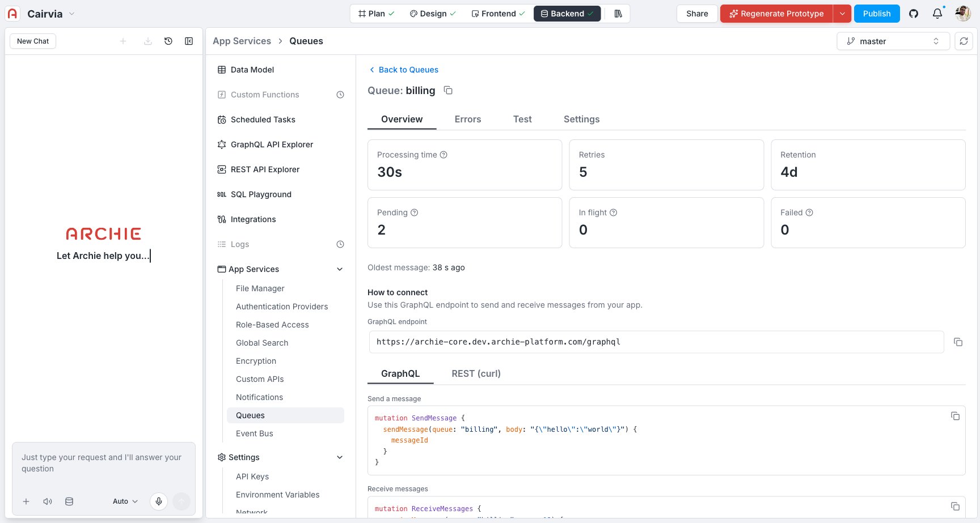
Task: Click Regenerate Prototype button
Action: pyautogui.click(x=776, y=14)
